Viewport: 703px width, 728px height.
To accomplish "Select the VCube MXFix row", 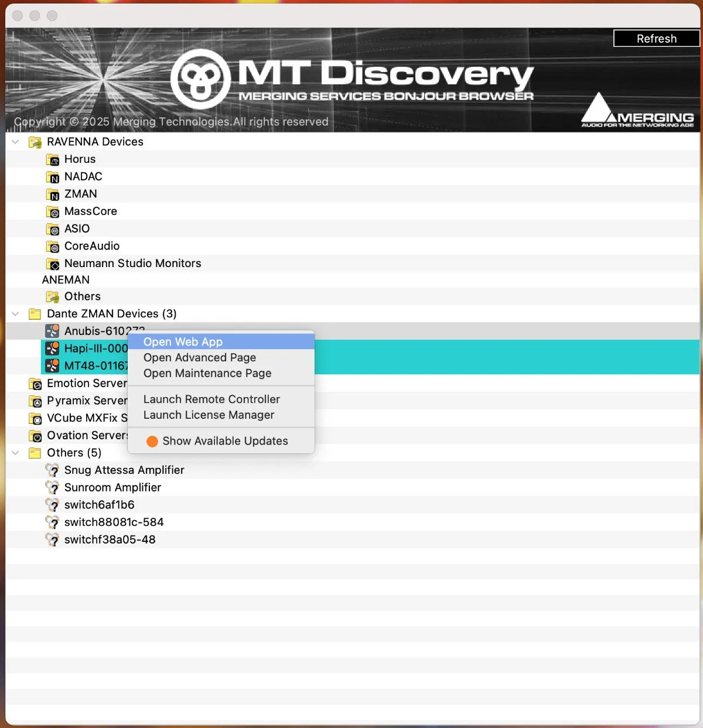I will click(x=353, y=418).
